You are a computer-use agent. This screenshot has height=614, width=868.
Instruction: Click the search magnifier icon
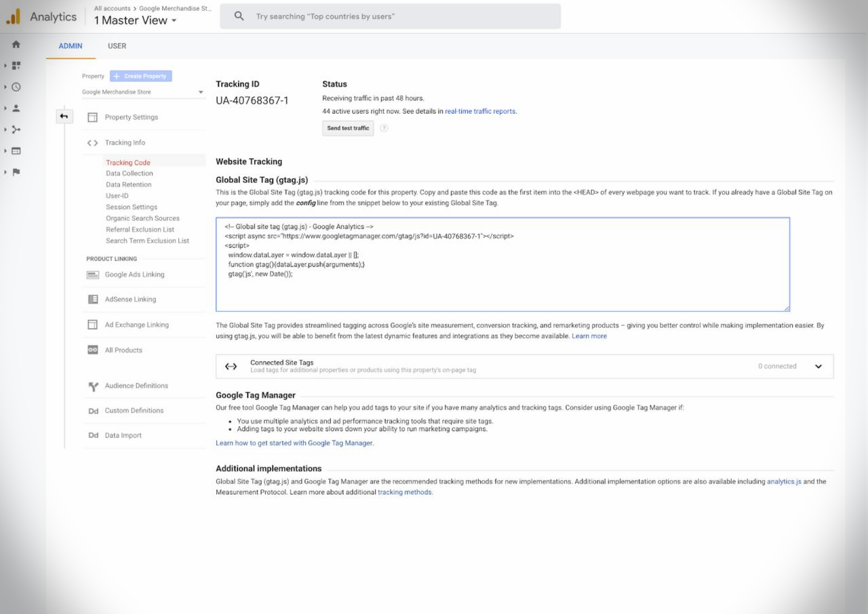click(239, 16)
